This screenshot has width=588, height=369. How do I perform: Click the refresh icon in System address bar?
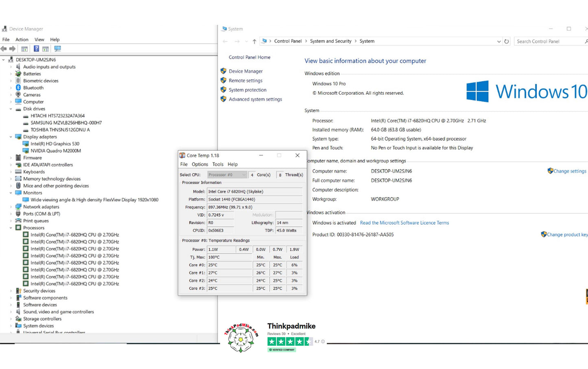point(507,41)
